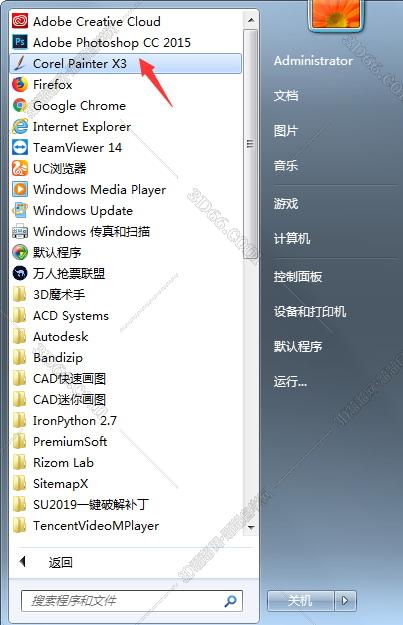
Task: Open TeamViewer 14 icon
Action: pyautogui.click(x=20, y=147)
